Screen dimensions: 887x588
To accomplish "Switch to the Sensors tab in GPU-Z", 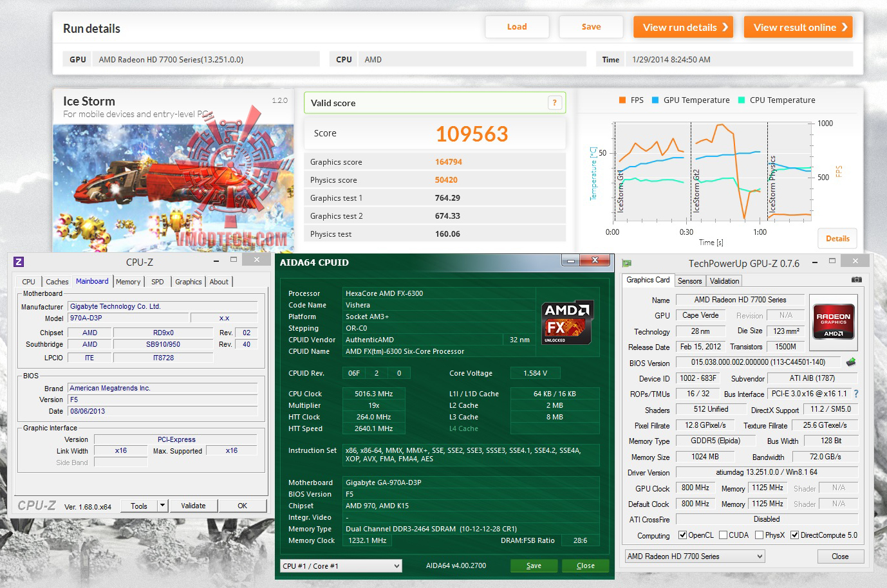I will click(x=690, y=281).
